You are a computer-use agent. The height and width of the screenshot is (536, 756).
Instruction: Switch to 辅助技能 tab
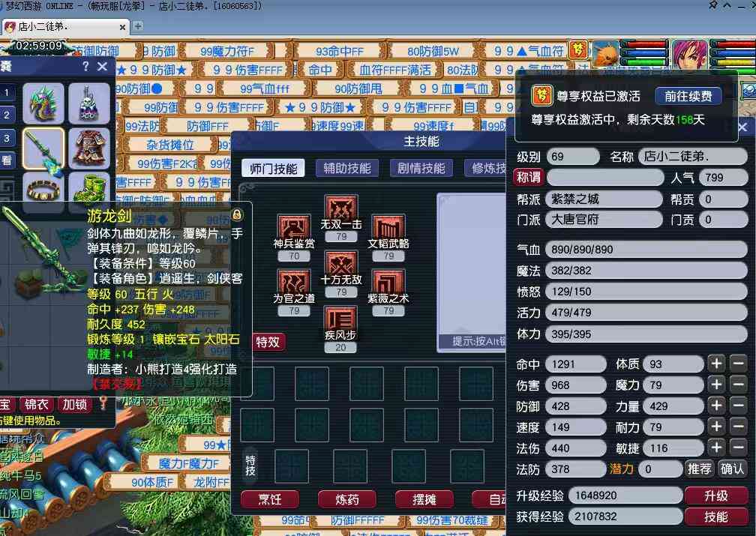click(347, 168)
